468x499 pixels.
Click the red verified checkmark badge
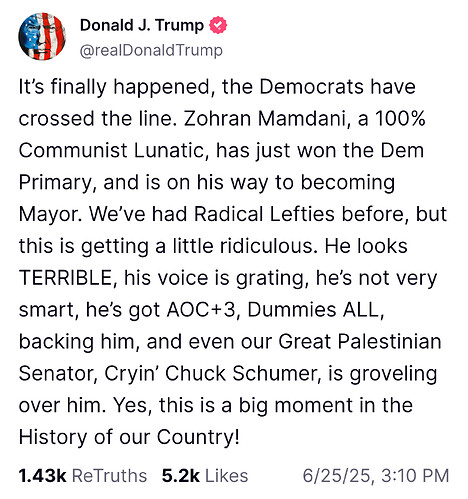[218, 25]
